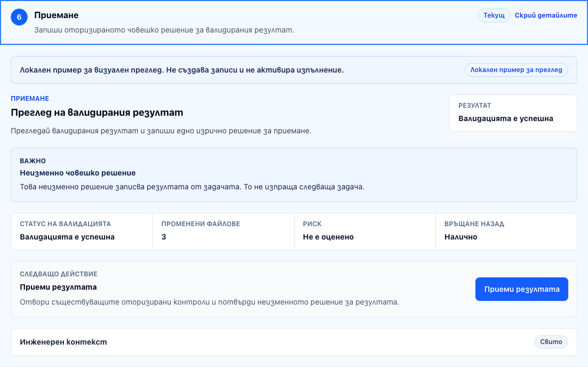Image resolution: width=588 pixels, height=367 pixels.
Task: Collapse the Приемане step header
Action: point(293,22)
